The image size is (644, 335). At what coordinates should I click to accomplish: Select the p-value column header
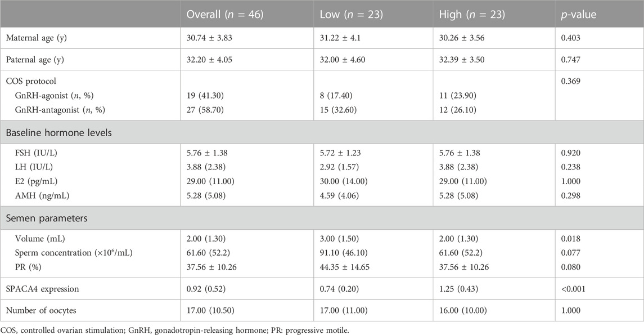(579, 15)
